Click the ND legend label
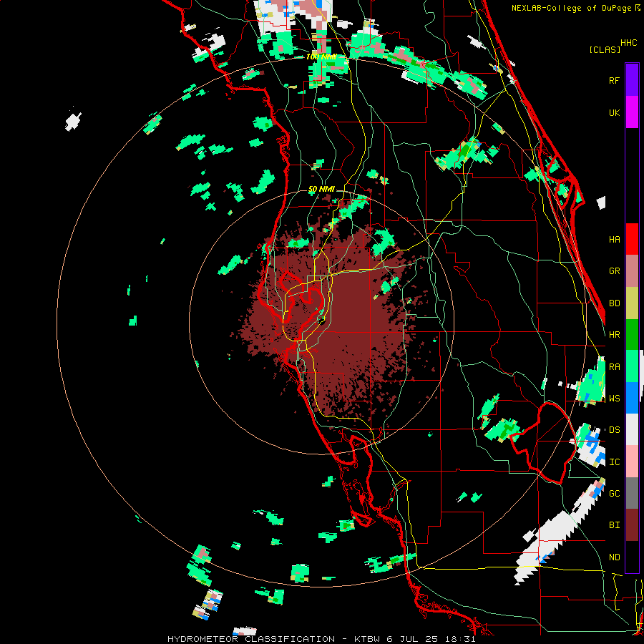The height and width of the screenshot is (644, 644). tap(614, 557)
